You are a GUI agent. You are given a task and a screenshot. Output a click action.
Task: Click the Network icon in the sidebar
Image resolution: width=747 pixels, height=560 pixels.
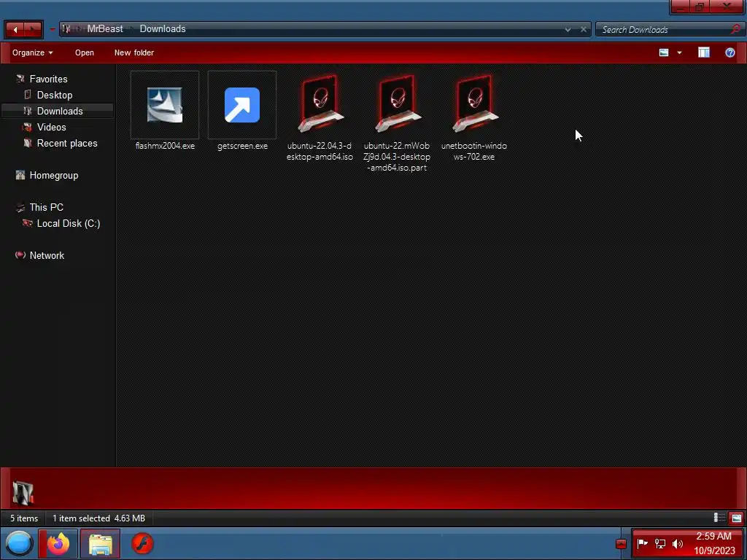coord(20,255)
